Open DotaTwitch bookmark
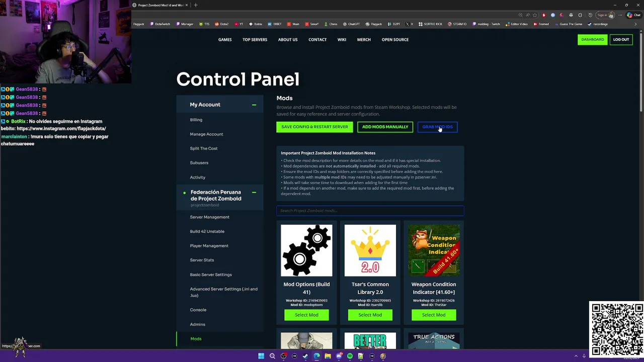The image size is (644, 362). pos(160,24)
